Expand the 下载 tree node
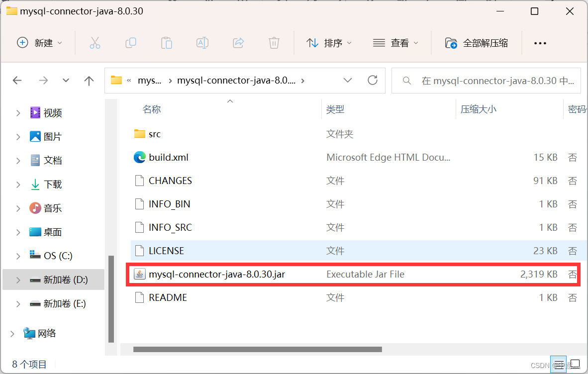The image size is (588, 374). pos(18,185)
